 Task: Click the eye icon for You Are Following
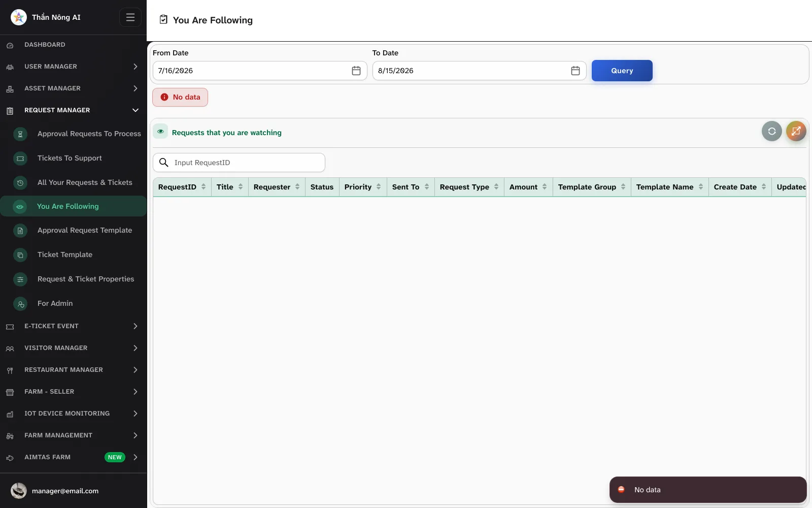coord(20,207)
